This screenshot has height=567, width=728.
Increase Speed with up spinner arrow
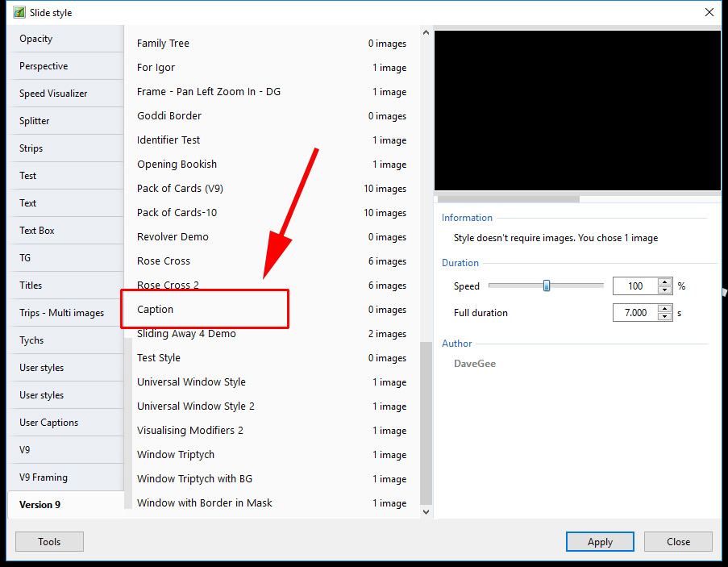[x=665, y=281]
